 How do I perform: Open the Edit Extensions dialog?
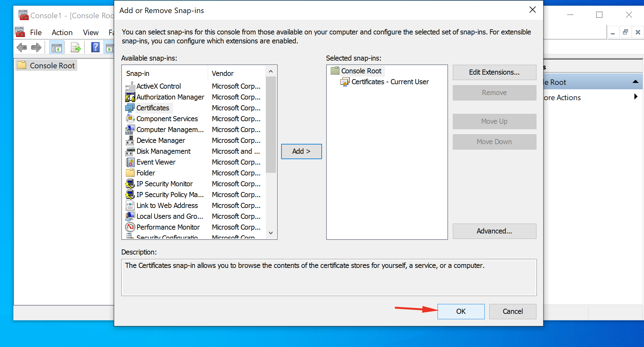pos(494,72)
